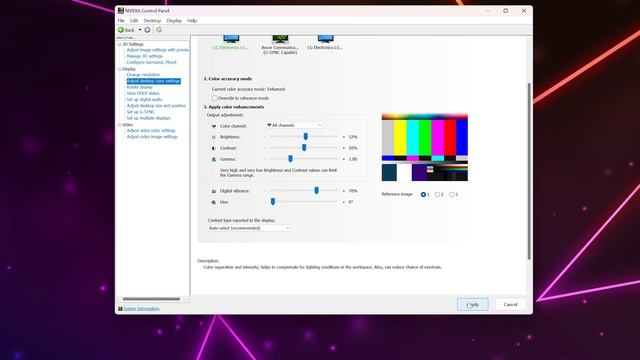Click the Contrast slider thumb

(304, 148)
